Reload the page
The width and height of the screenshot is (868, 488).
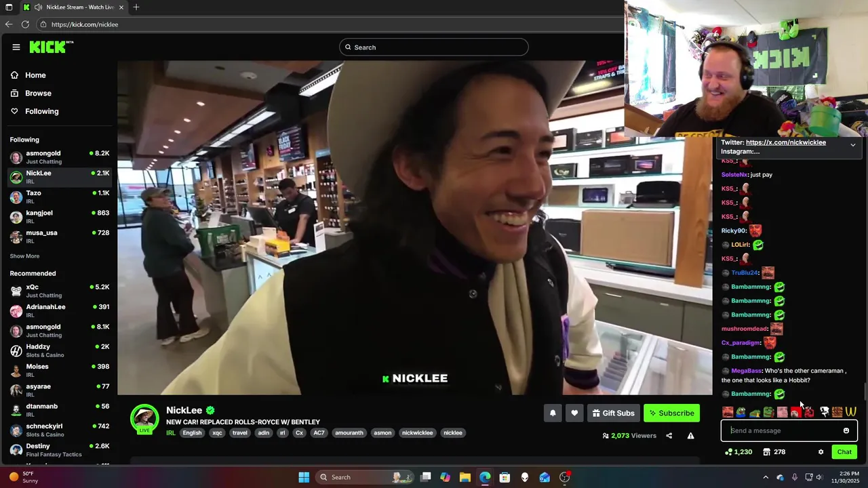[x=25, y=24]
